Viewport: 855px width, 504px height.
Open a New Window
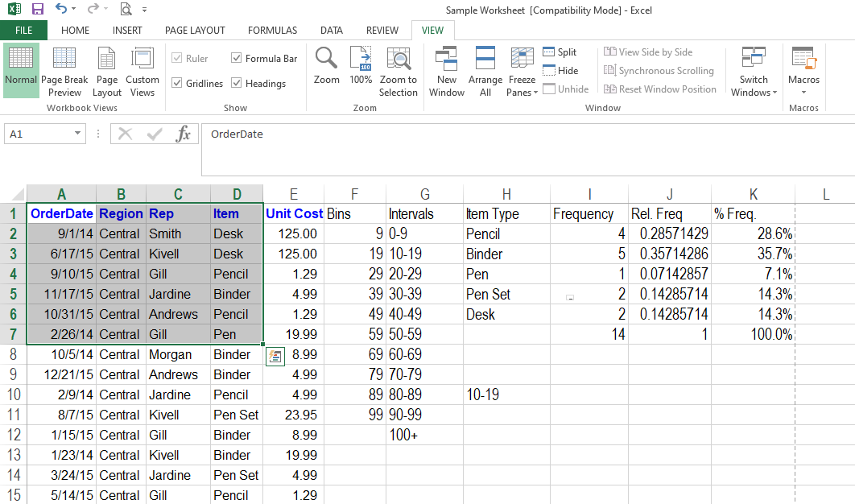[447, 71]
